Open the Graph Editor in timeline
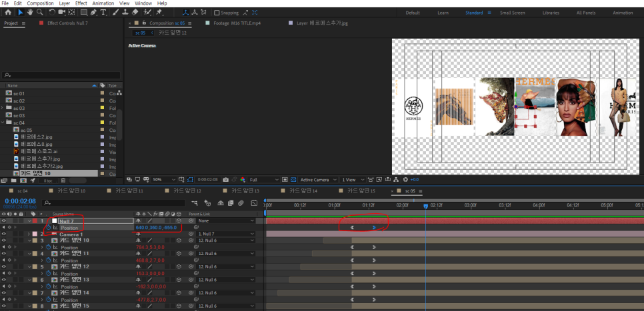 coord(254,202)
